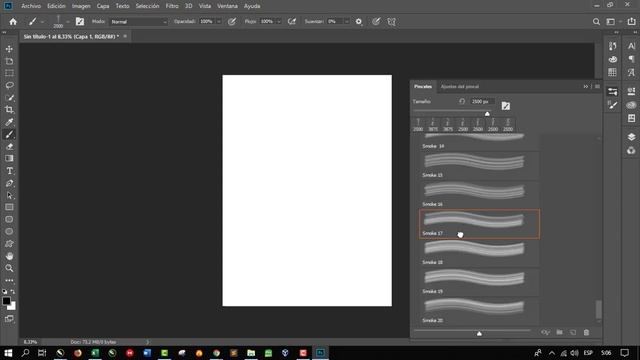
Task: Open the Filtro menu
Action: 172,6
